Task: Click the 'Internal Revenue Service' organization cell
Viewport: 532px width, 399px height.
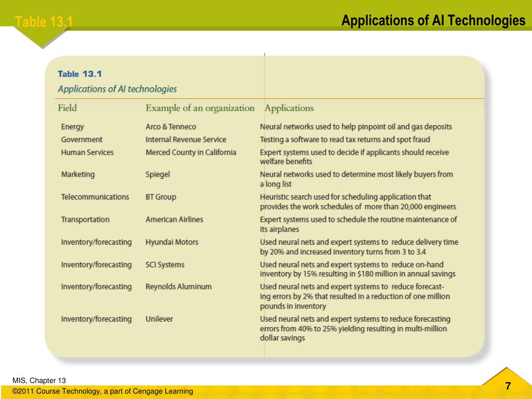Action: click(x=186, y=139)
